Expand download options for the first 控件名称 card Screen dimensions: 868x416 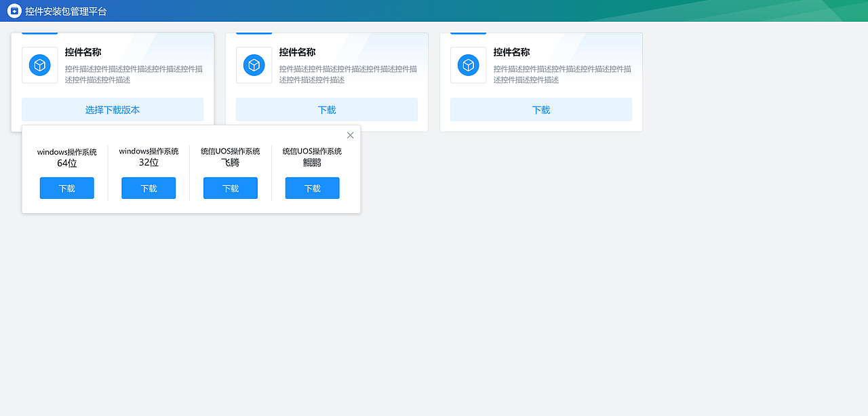113,109
